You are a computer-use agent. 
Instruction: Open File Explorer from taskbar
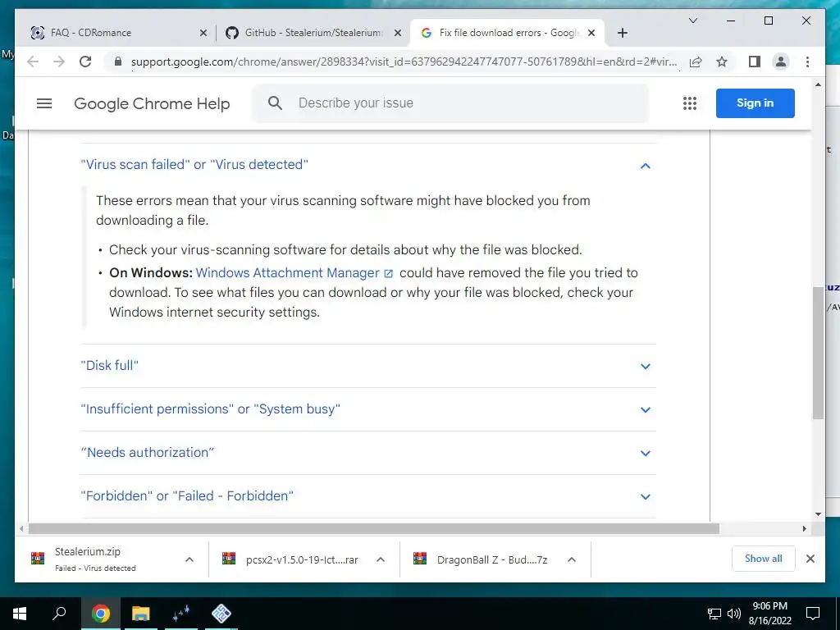(x=140, y=614)
